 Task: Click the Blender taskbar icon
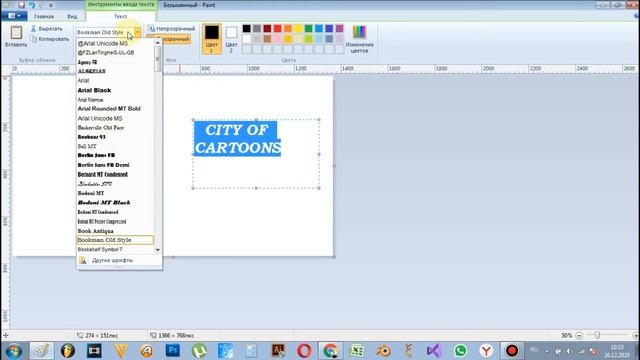(383, 351)
